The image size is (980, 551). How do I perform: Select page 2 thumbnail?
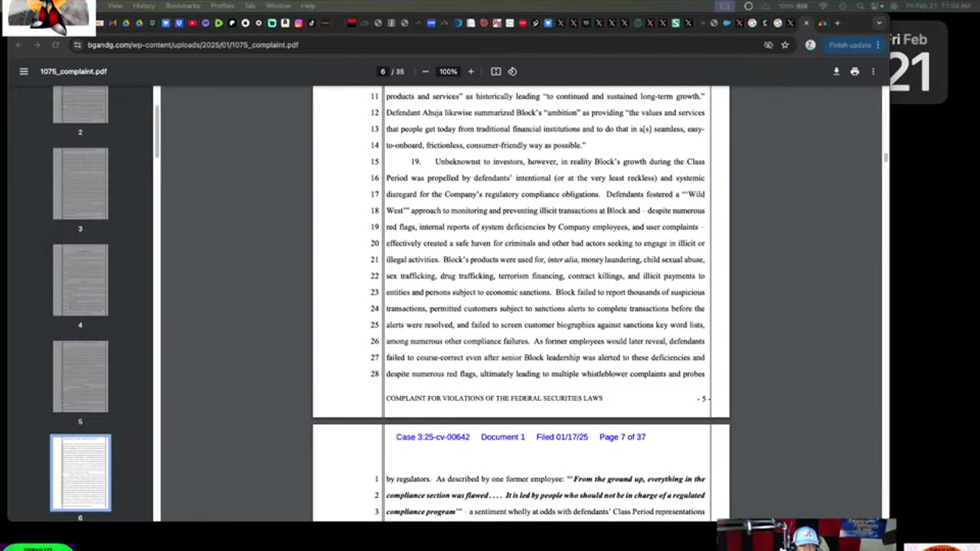tap(80, 105)
